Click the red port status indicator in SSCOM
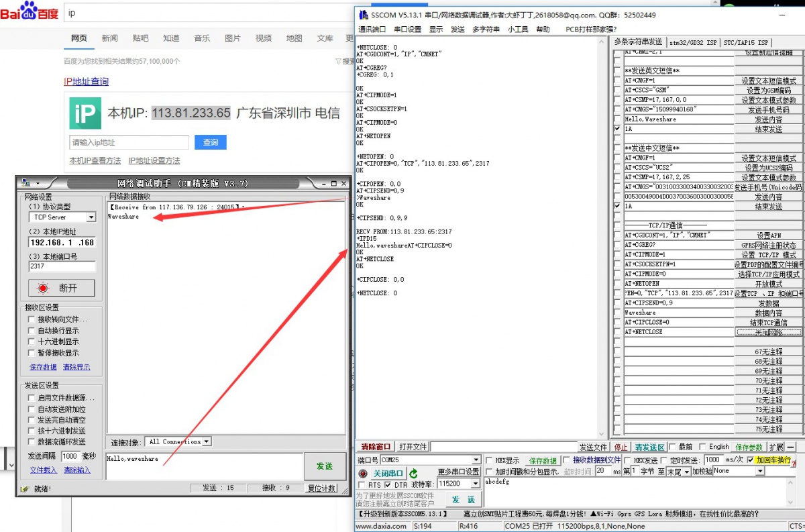The image size is (805, 532). click(x=363, y=474)
